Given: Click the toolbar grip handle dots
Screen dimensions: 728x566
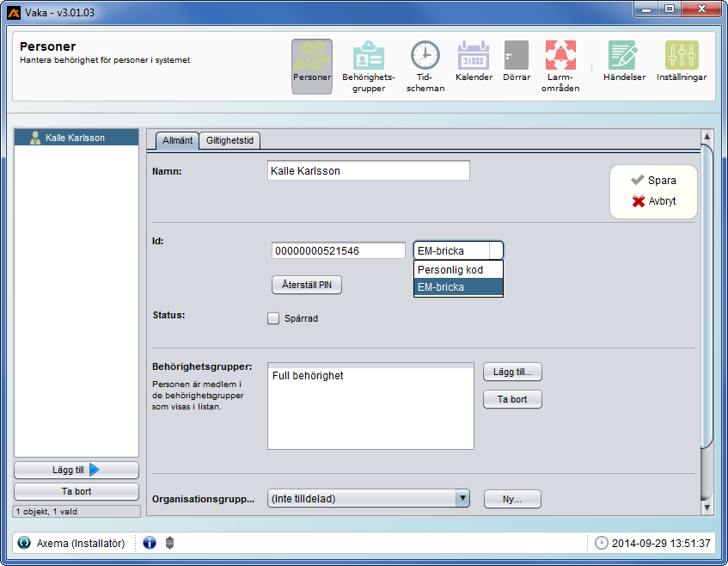Looking at the screenshot, I should point(591,67).
